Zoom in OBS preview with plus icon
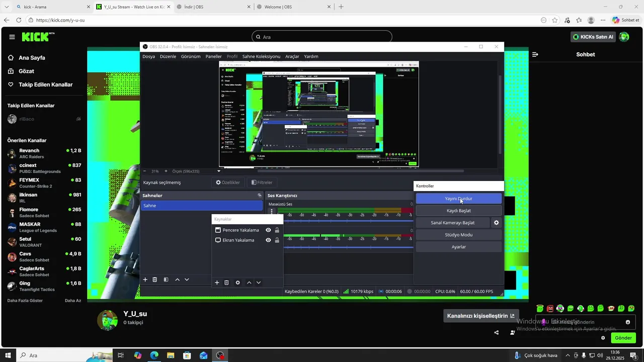644x362 pixels. [x=166, y=171]
